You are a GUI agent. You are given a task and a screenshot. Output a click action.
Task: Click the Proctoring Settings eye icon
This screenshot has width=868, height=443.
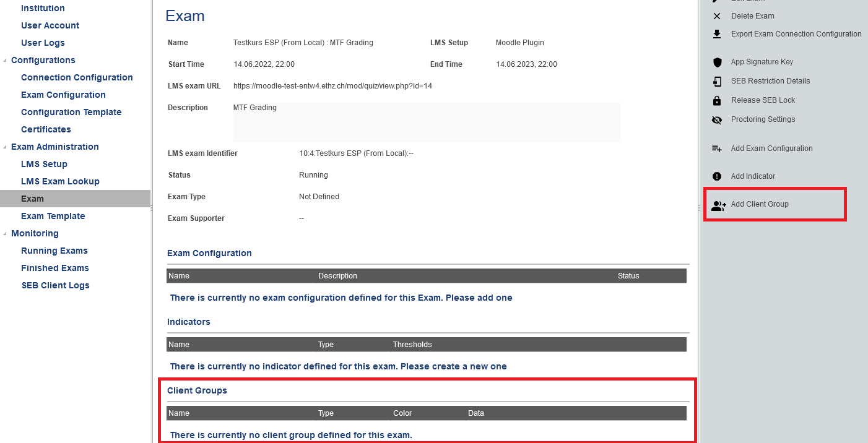[x=717, y=119]
